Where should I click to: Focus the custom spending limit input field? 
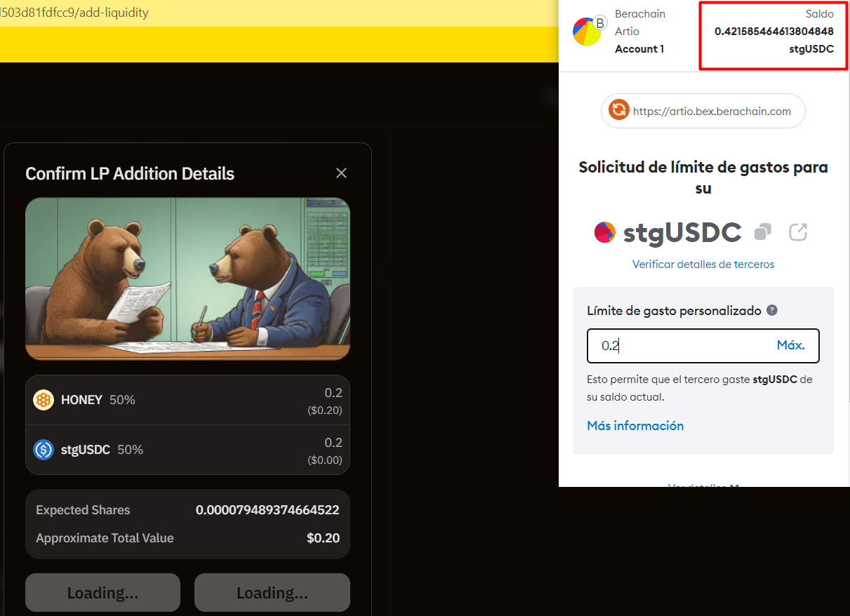703,346
